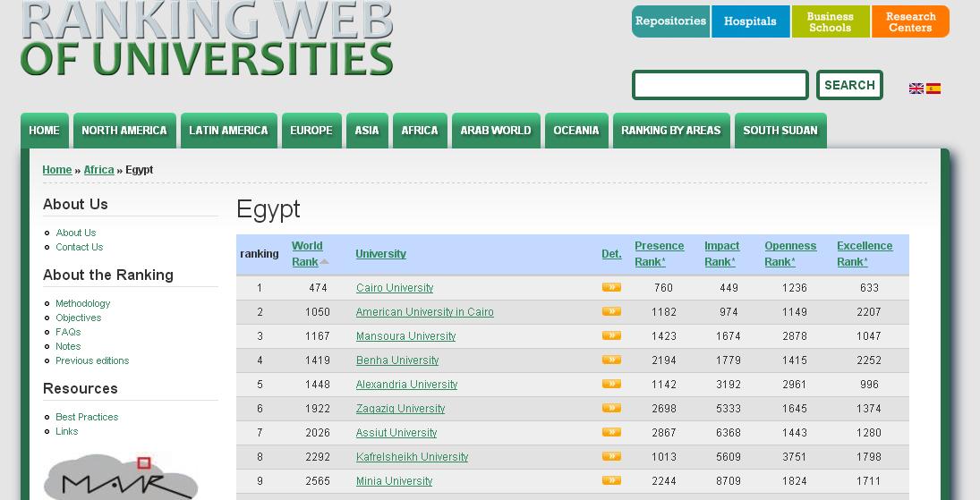The width and height of the screenshot is (980, 500).
Task: Select impact rank value 8709
Action: pyautogui.click(x=729, y=481)
